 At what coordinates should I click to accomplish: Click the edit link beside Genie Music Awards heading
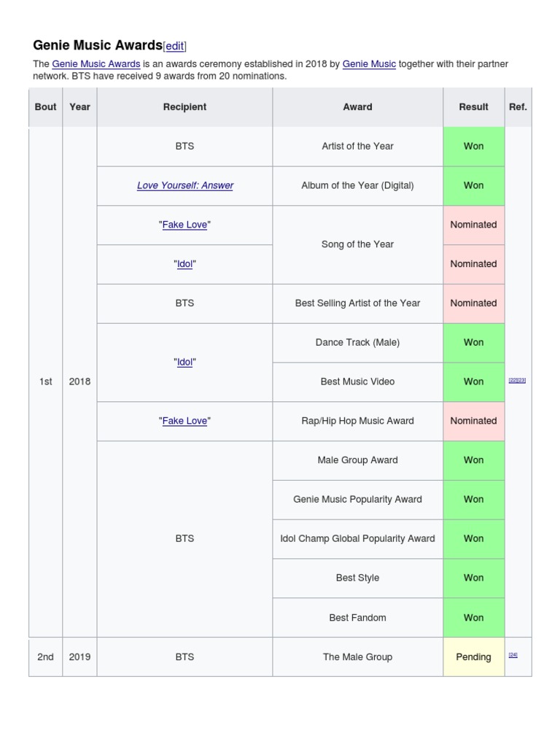175,46
